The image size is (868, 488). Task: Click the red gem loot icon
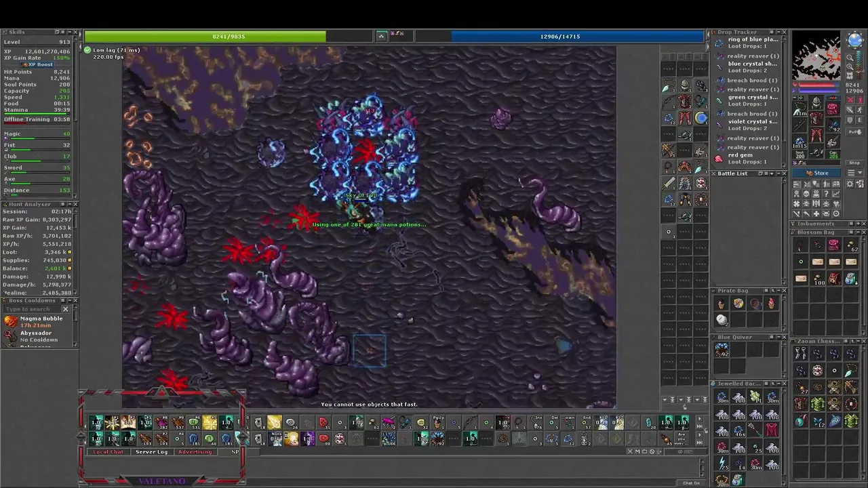pyautogui.click(x=719, y=159)
